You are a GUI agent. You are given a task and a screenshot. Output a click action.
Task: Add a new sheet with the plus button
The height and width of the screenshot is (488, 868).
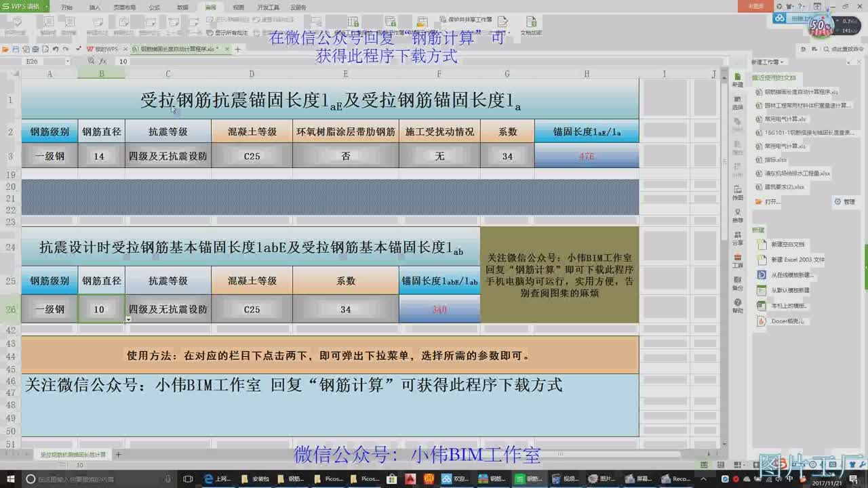pos(118,454)
